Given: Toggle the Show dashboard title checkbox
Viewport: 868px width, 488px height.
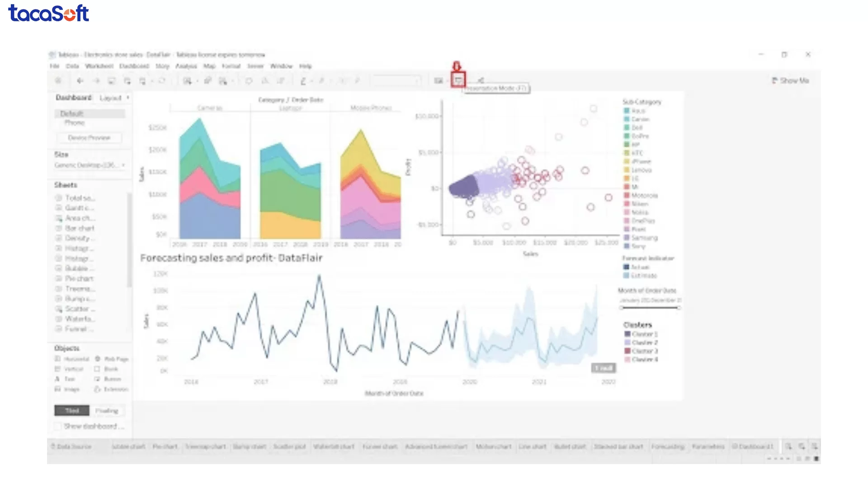Looking at the screenshot, I should coord(57,426).
